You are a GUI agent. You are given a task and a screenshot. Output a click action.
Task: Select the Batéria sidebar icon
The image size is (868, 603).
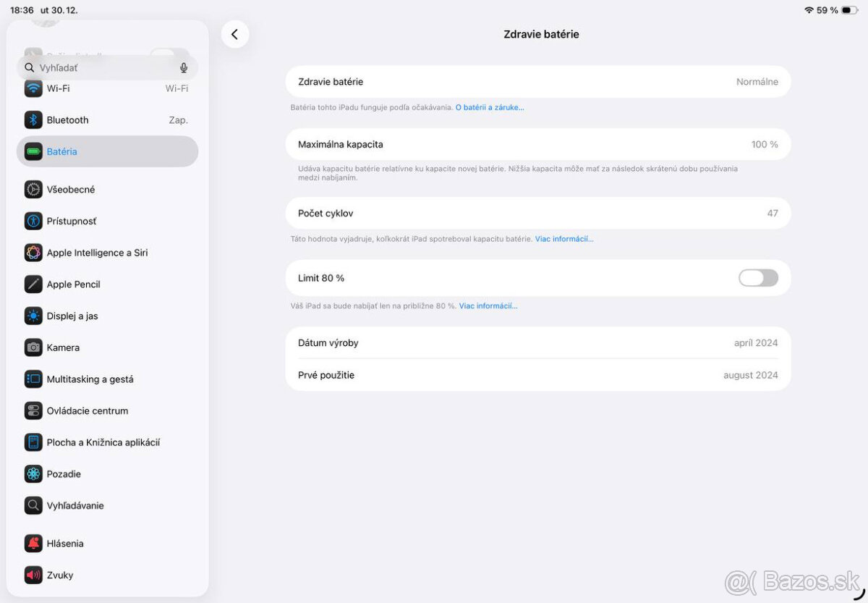pos(33,151)
